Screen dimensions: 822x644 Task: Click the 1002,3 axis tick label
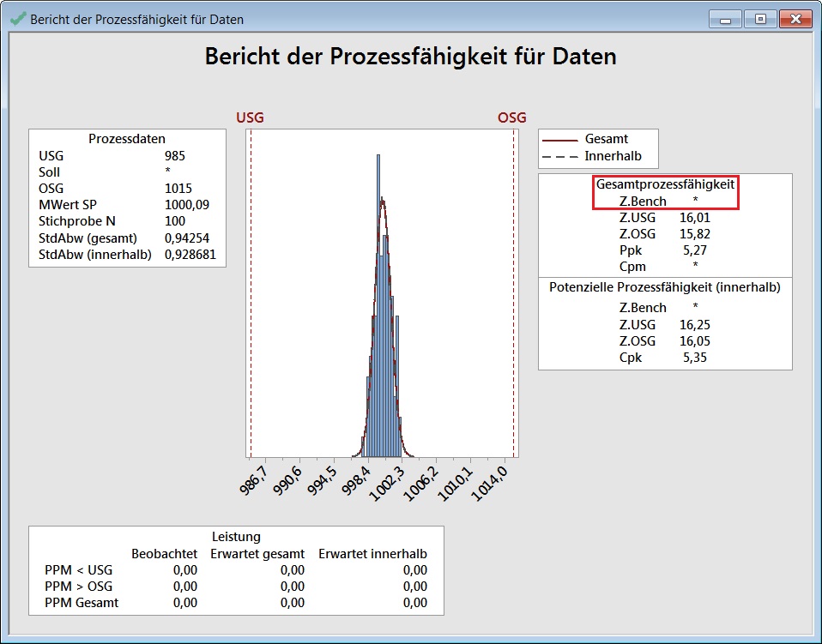[387, 484]
